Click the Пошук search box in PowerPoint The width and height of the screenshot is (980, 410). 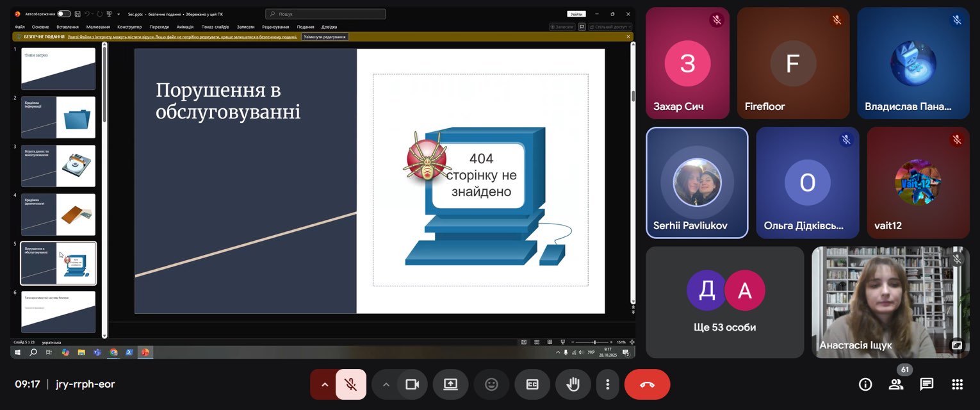pos(325,13)
